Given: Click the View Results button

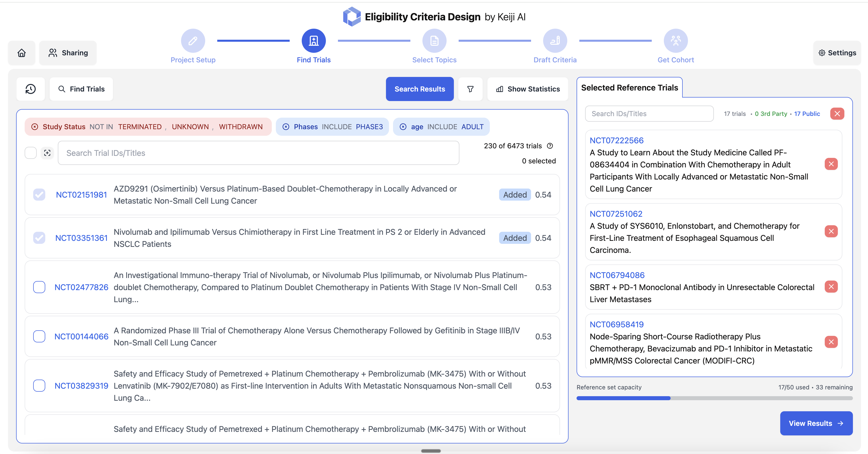Looking at the screenshot, I should click(816, 423).
